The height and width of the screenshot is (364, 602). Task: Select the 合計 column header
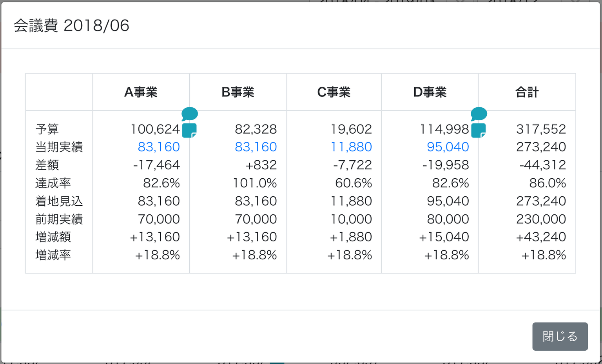pos(527,92)
